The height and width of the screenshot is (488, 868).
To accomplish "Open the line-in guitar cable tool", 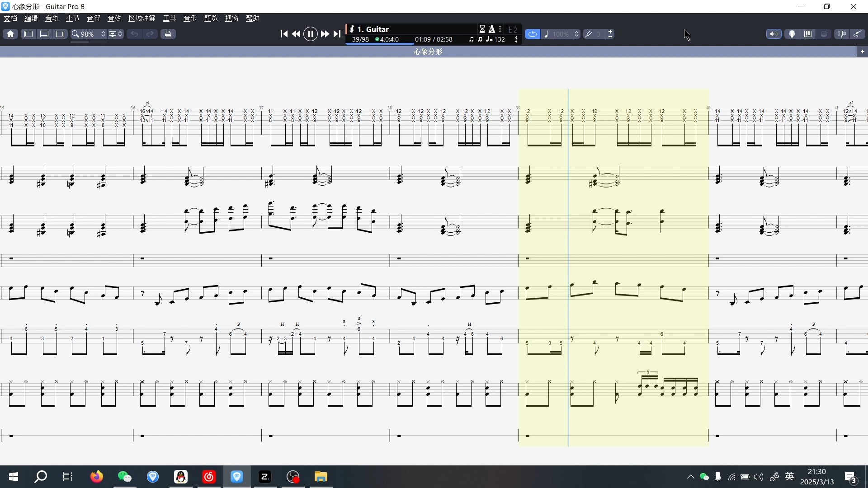I will click(858, 34).
